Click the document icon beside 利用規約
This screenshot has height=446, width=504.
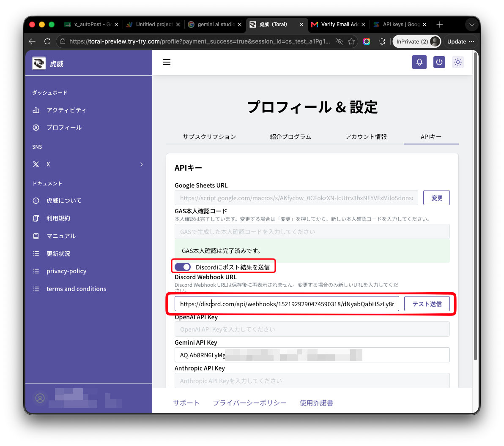36,218
